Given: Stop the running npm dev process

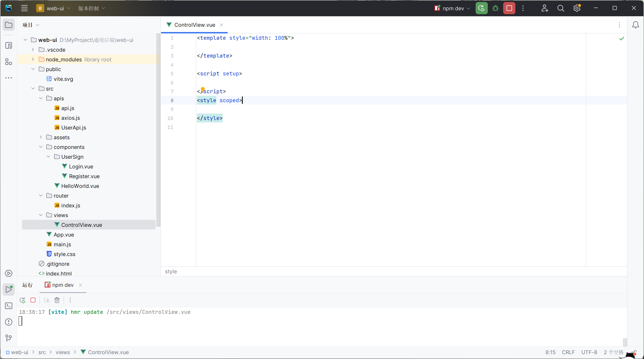Looking at the screenshot, I should click(509, 8).
